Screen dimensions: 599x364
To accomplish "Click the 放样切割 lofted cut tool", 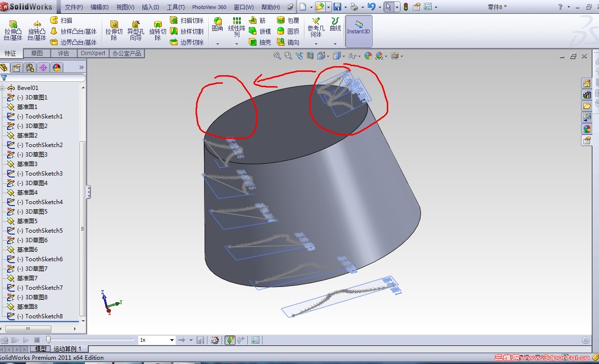I will [187, 31].
